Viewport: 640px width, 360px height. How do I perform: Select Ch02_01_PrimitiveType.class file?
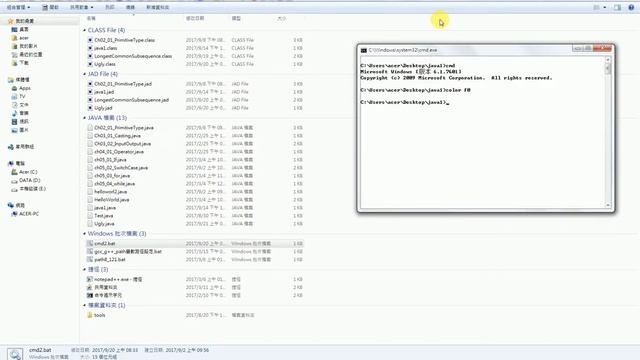124,40
